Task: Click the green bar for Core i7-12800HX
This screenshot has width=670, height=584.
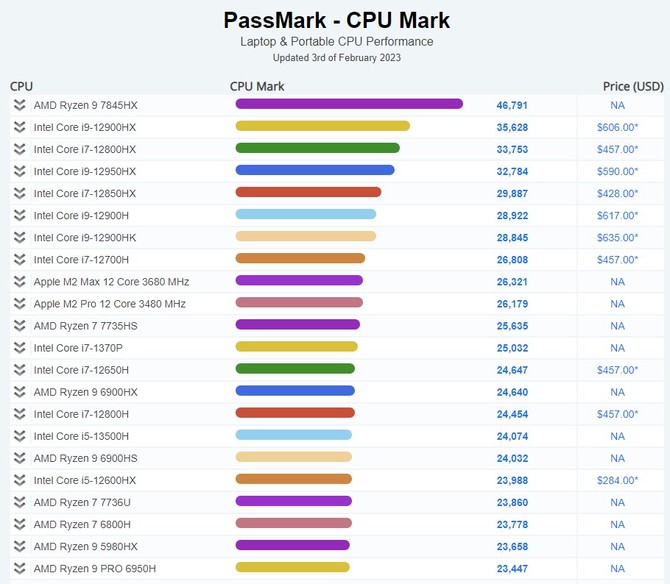Action: click(317, 148)
